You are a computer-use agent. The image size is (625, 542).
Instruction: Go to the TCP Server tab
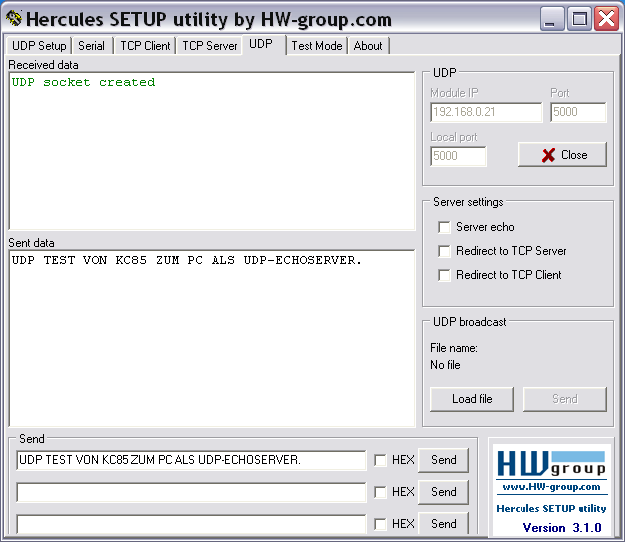coord(210,46)
